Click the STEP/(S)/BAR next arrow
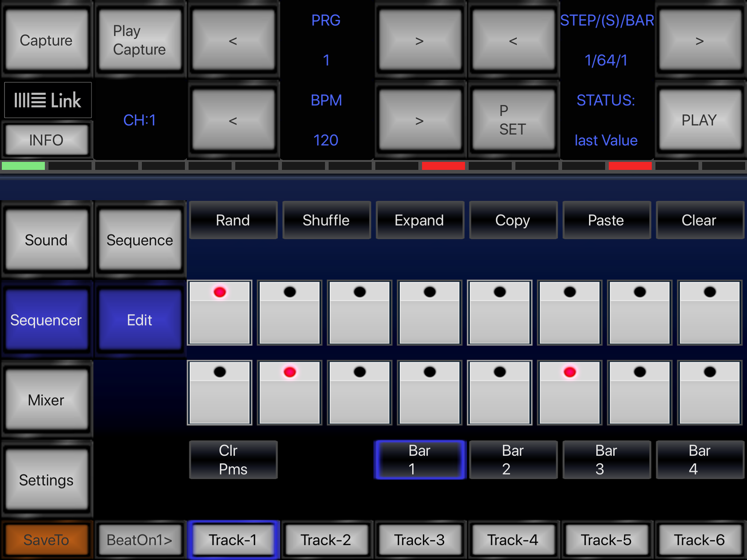The image size is (747, 560). click(x=699, y=40)
